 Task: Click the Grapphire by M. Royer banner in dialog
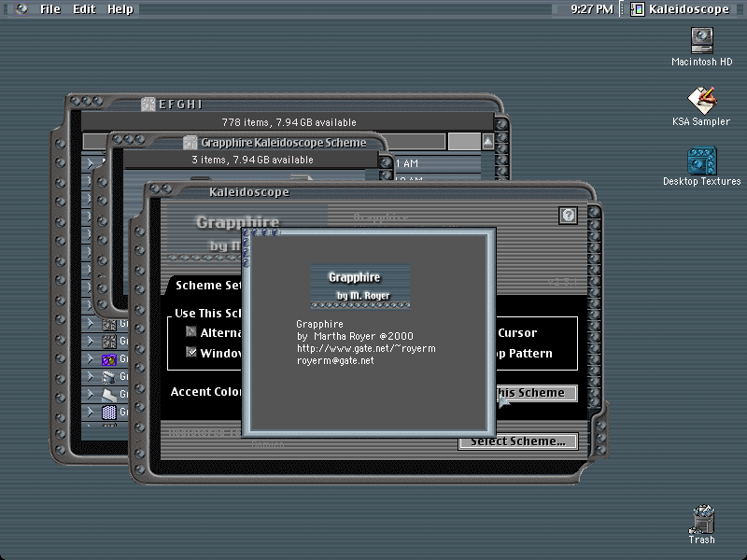[x=360, y=287]
